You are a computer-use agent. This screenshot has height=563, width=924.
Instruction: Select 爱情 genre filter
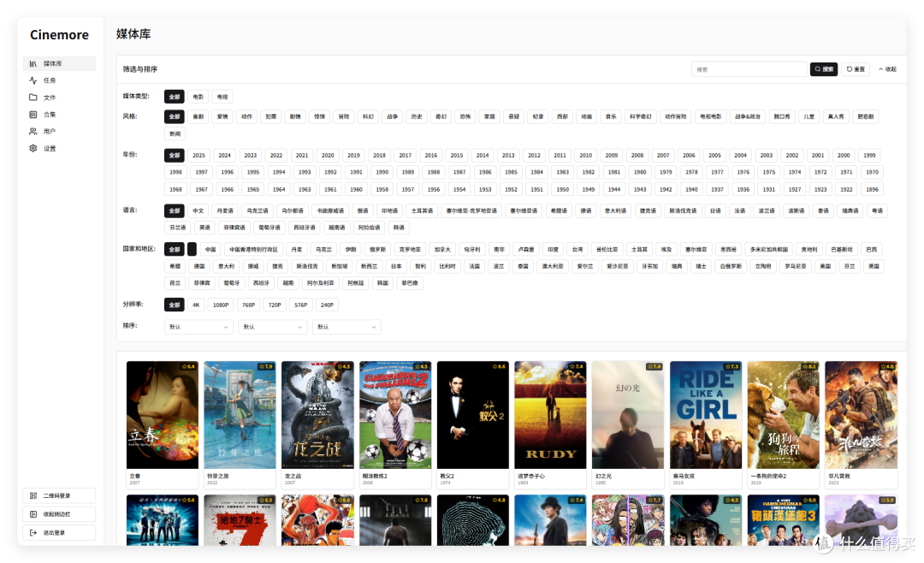tap(222, 116)
